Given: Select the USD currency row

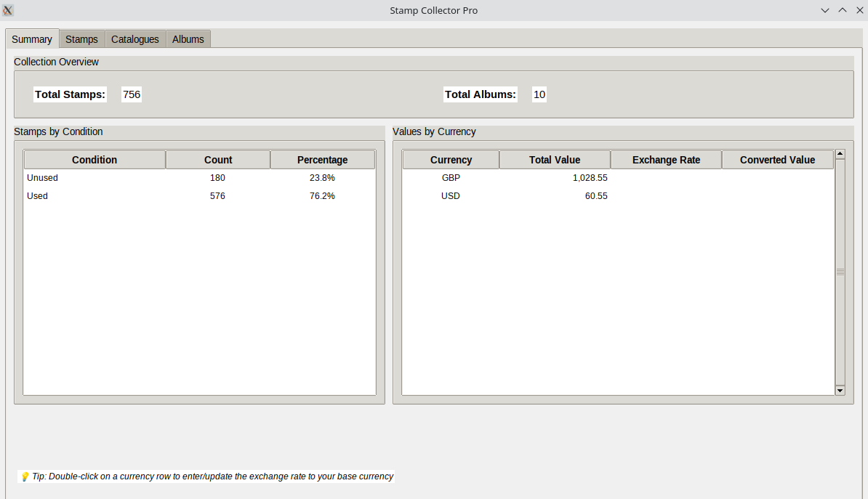Looking at the screenshot, I should (x=451, y=196).
